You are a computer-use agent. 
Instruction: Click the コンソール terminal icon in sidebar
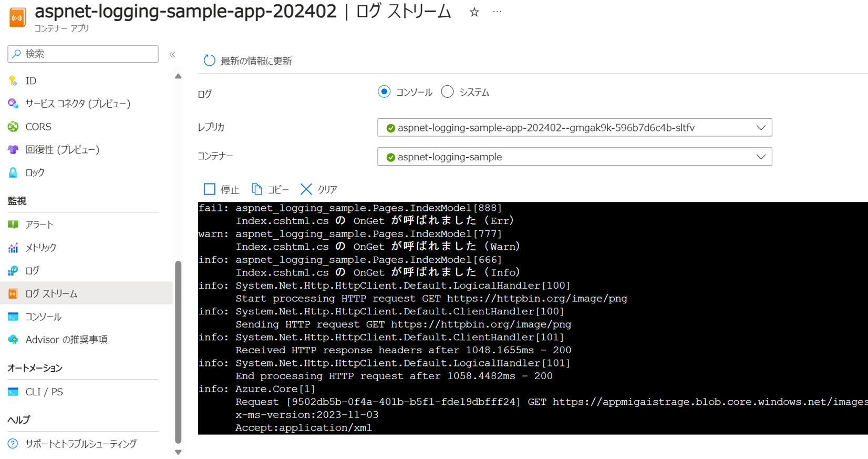click(13, 317)
